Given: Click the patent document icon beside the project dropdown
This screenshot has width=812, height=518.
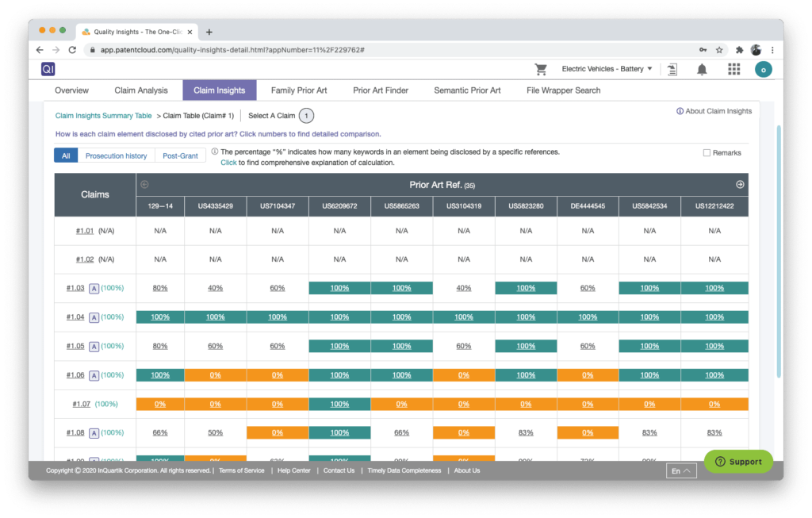Looking at the screenshot, I should pyautogui.click(x=672, y=69).
